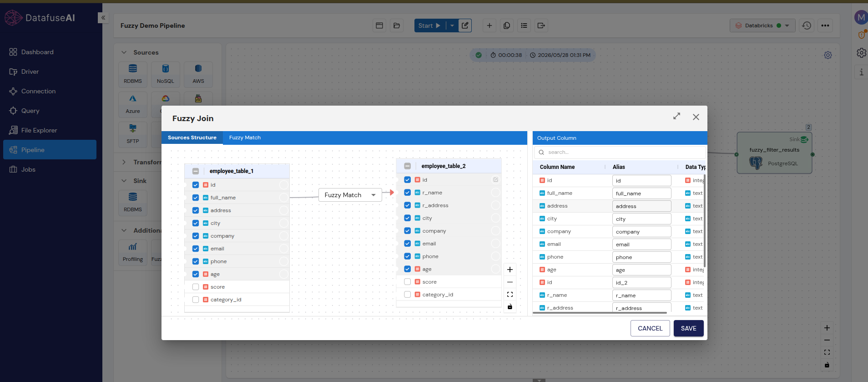Open the Query page
The width and height of the screenshot is (868, 382).
(30, 111)
